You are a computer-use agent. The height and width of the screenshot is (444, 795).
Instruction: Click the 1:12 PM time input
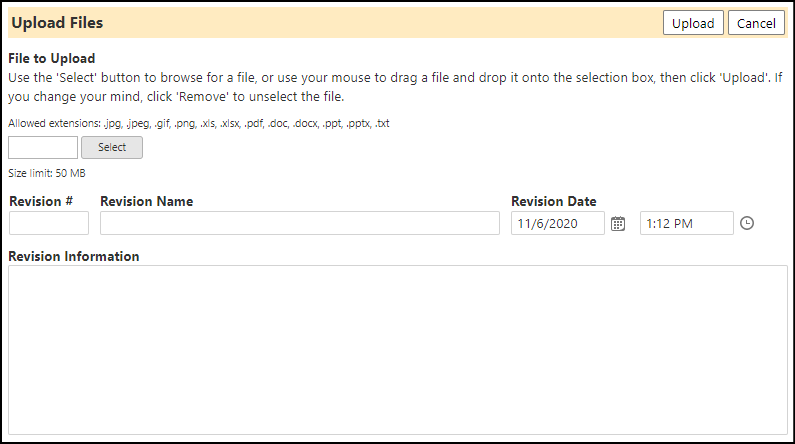tap(686, 223)
